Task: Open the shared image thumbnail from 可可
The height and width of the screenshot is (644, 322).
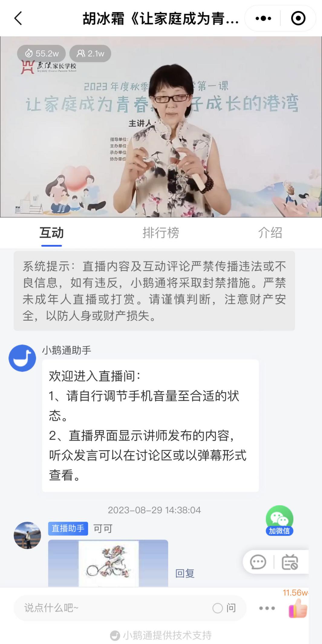Action: 108,563
